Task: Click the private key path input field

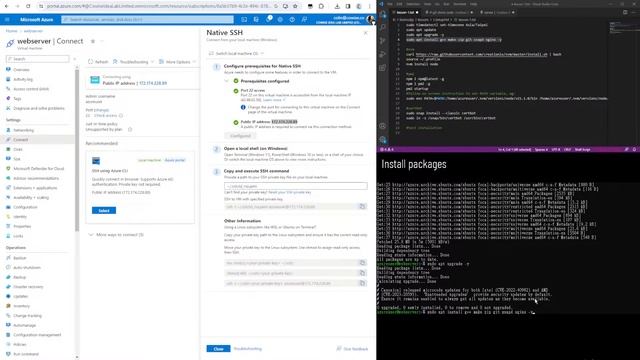Action: point(296,186)
